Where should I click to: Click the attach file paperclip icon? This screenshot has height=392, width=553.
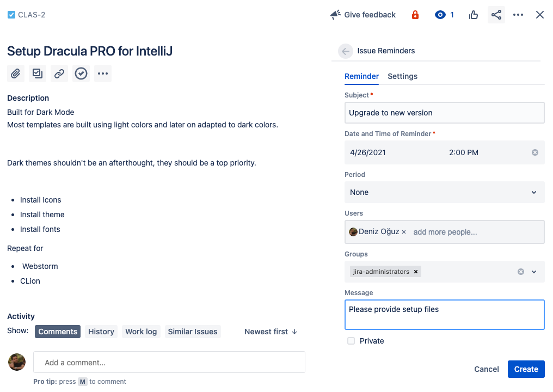point(16,73)
